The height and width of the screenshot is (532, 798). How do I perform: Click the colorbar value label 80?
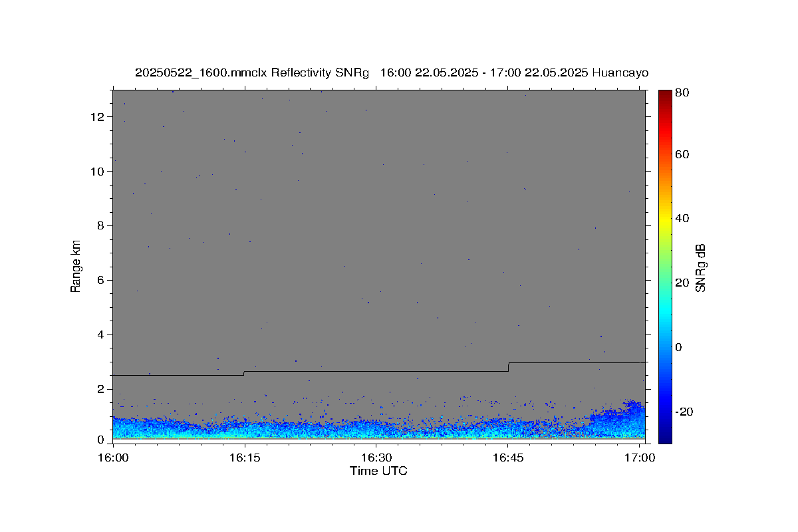click(x=682, y=93)
